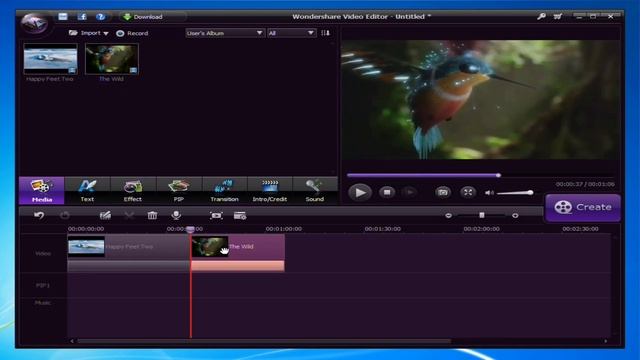Click the Stop button in the preview
This screenshot has width=640, height=360.
[x=387, y=192]
